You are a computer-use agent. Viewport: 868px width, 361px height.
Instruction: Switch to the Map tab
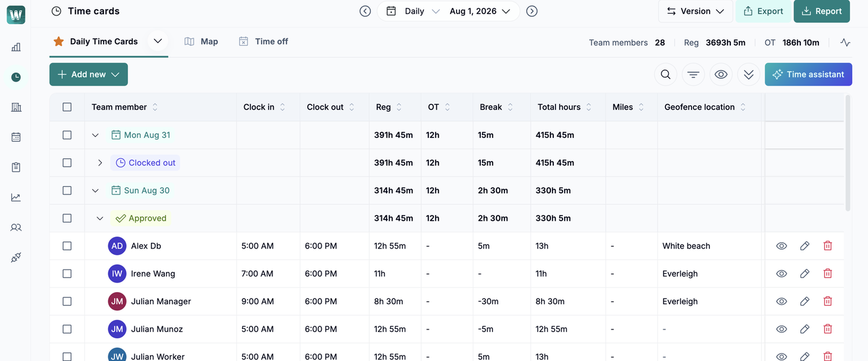point(201,41)
